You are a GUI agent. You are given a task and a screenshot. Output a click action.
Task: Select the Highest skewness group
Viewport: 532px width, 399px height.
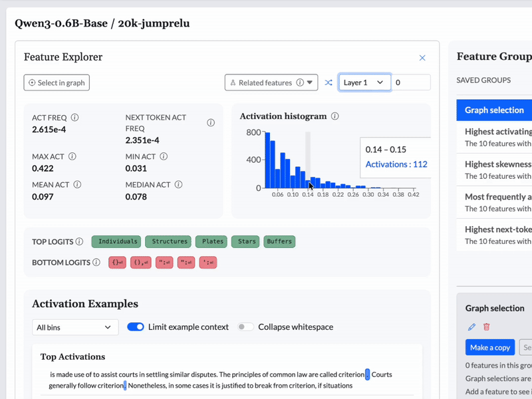click(x=494, y=170)
